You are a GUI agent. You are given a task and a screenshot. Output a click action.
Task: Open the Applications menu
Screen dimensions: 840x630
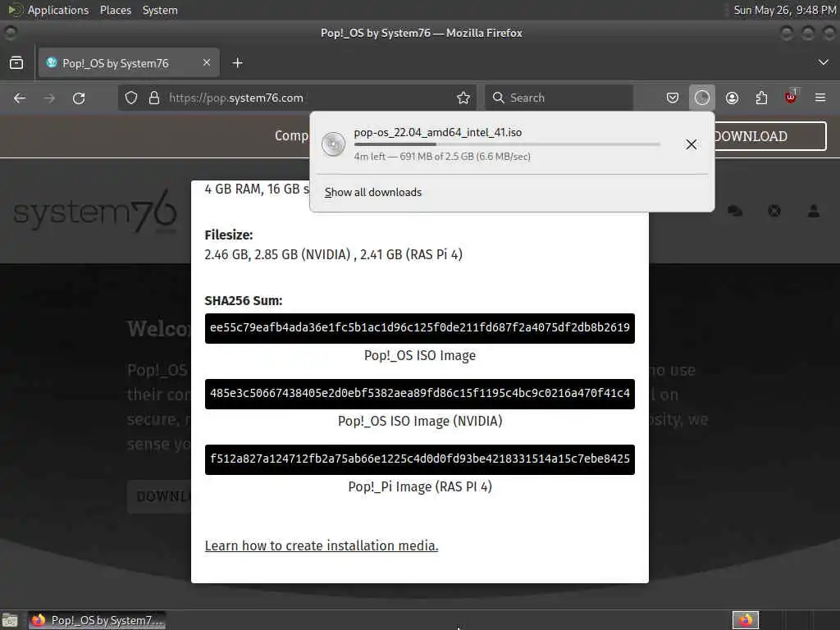click(58, 10)
